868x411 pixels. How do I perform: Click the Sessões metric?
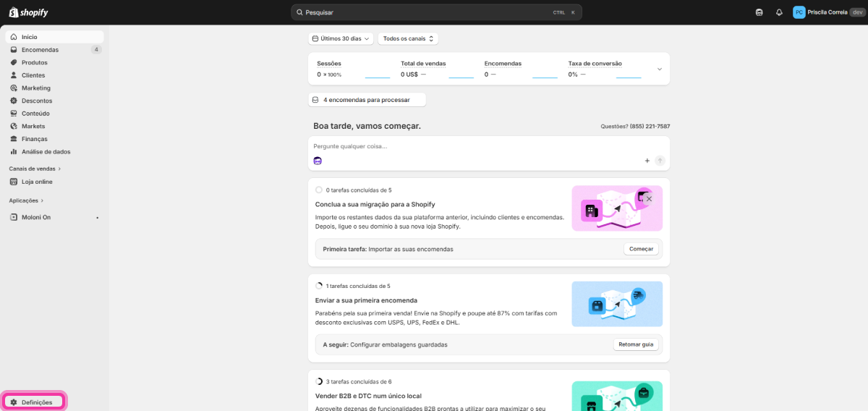[354, 69]
